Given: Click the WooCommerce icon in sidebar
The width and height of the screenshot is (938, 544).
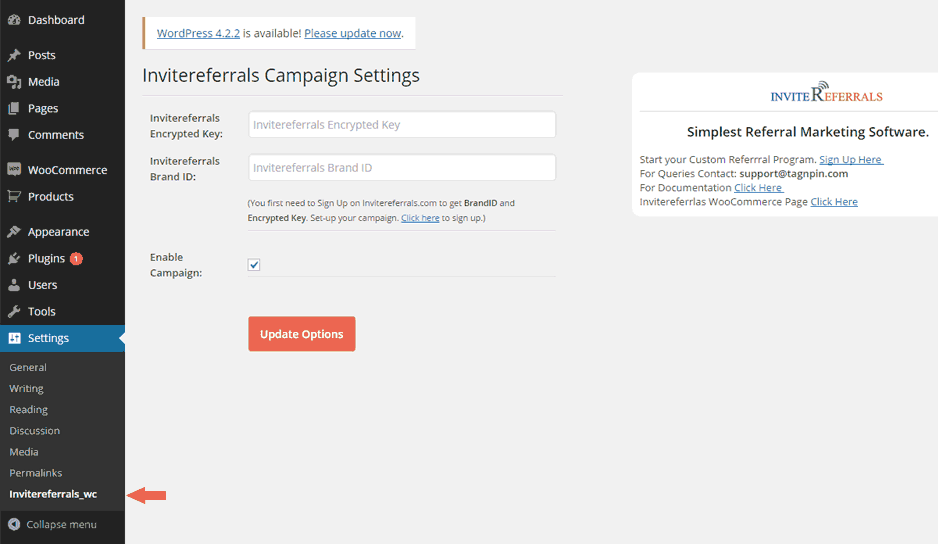Looking at the screenshot, I should [14, 170].
